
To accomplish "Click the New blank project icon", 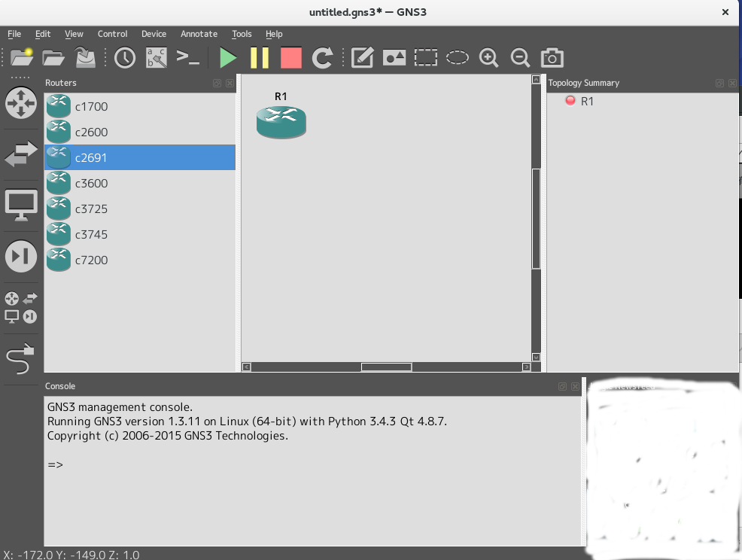I will [x=22, y=58].
